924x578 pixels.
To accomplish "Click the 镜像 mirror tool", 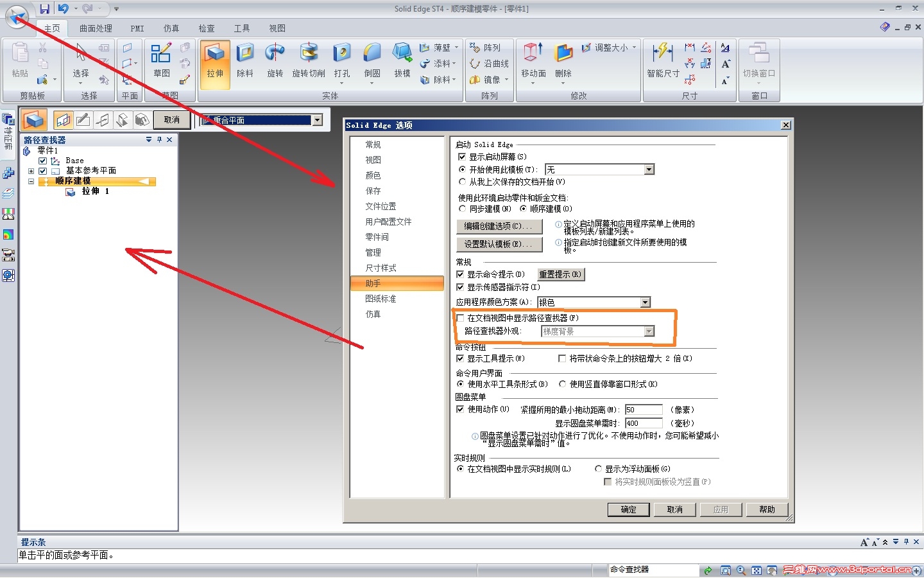I will [x=486, y=80].
